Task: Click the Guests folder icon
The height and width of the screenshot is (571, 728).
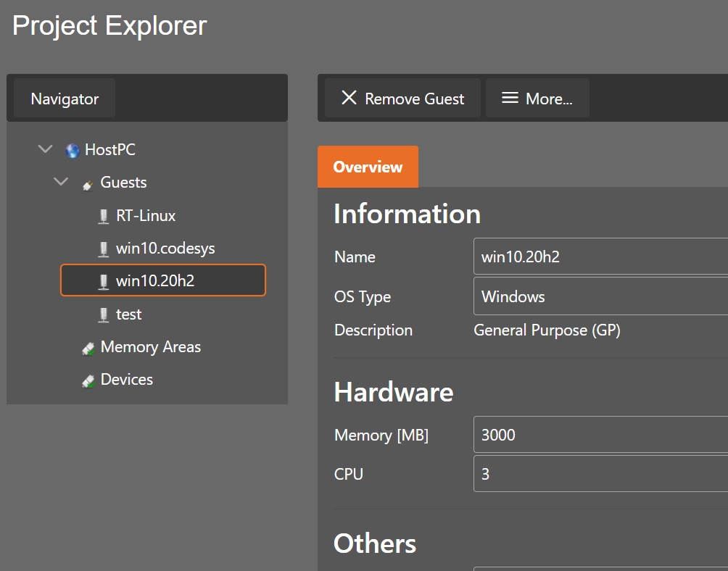Action: pos(88,184)
